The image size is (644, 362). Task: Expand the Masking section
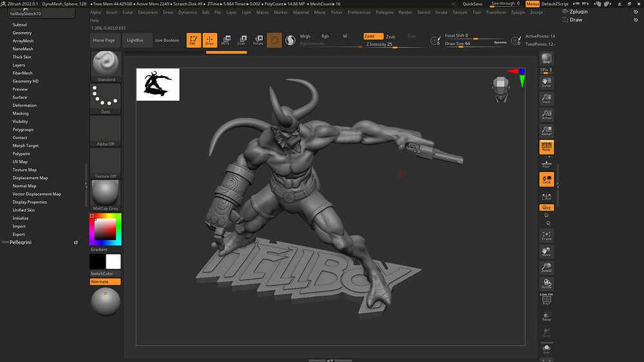coord(21,113)
